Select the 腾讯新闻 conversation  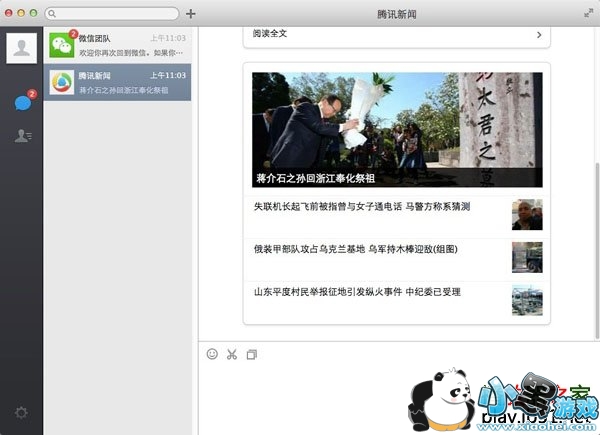pyautogui.click(x=117, y=82)
